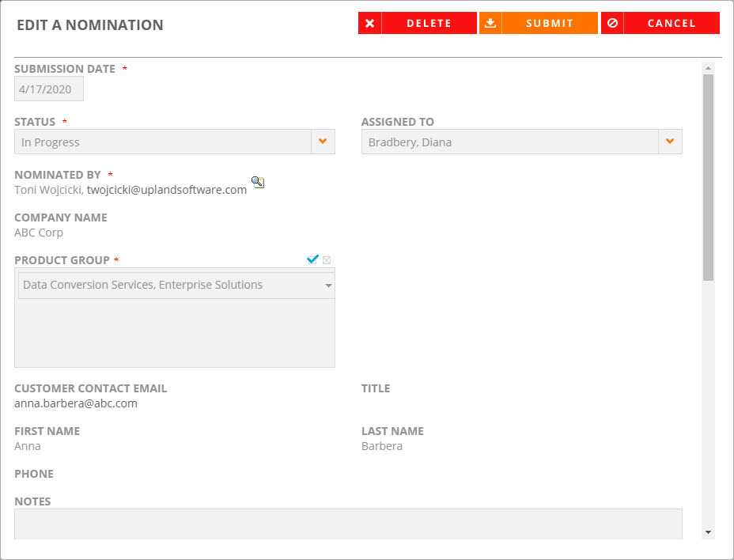The image size is (734, 560).
Task: Uncheck all product groups box icon
Action: [x=327, y=260]
